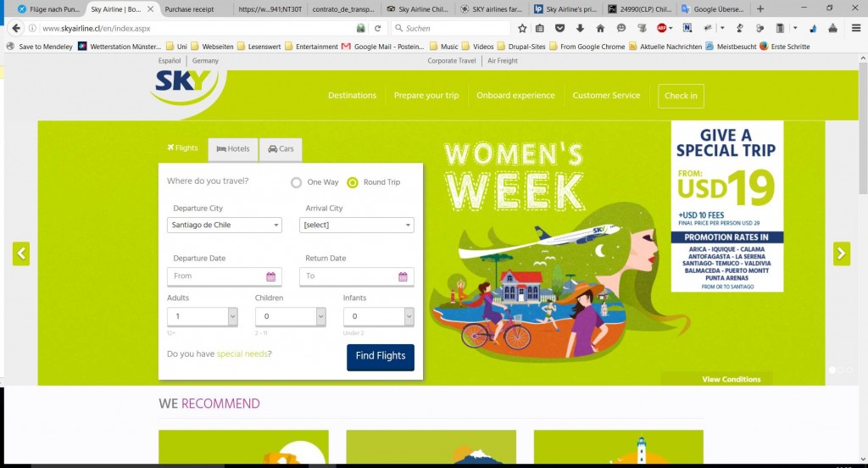Click the smiley face toolbar icon
Screen dimensions: 868x468
click(x=621, y=28)
